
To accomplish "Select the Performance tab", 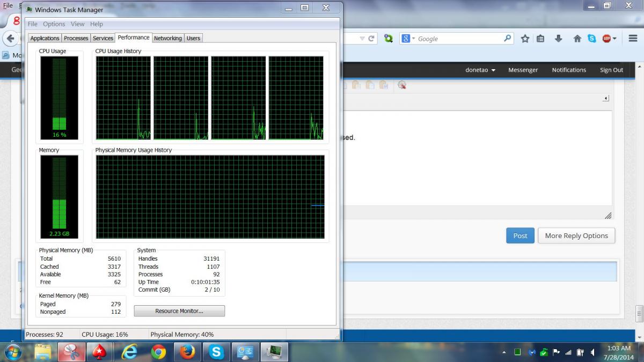I will (134, 38).
